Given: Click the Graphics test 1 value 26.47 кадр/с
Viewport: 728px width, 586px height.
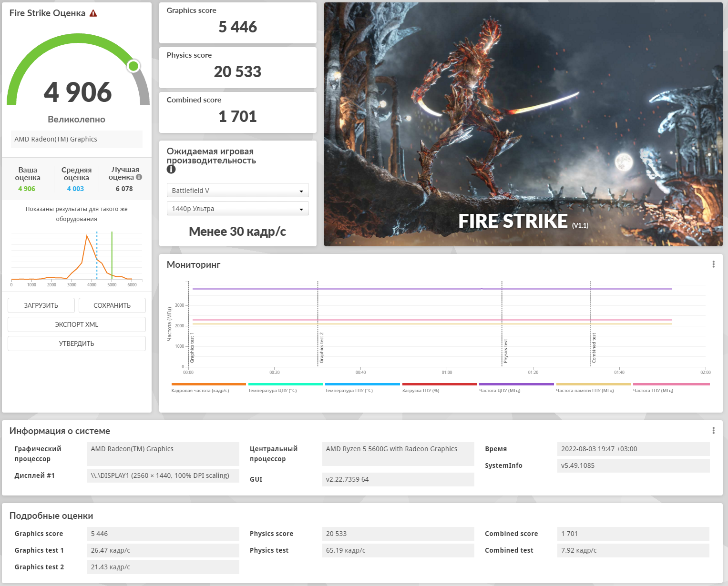Looking at the screenshot, I should [163, 550].
